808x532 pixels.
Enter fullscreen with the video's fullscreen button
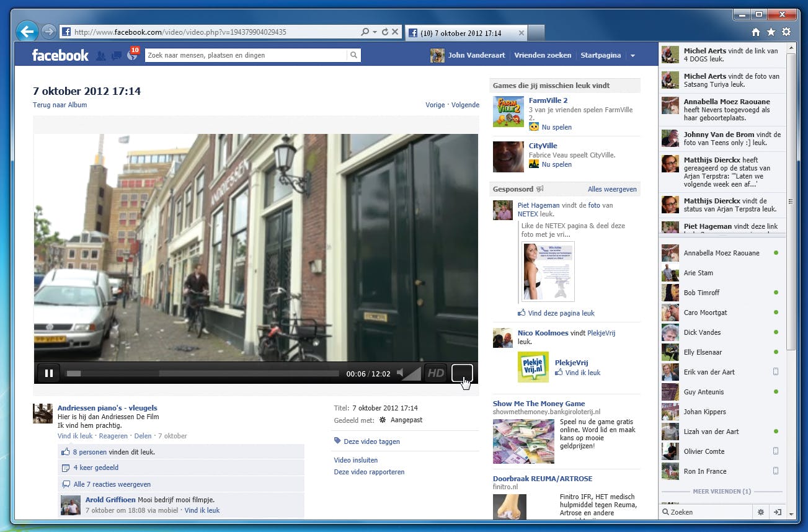462,373
